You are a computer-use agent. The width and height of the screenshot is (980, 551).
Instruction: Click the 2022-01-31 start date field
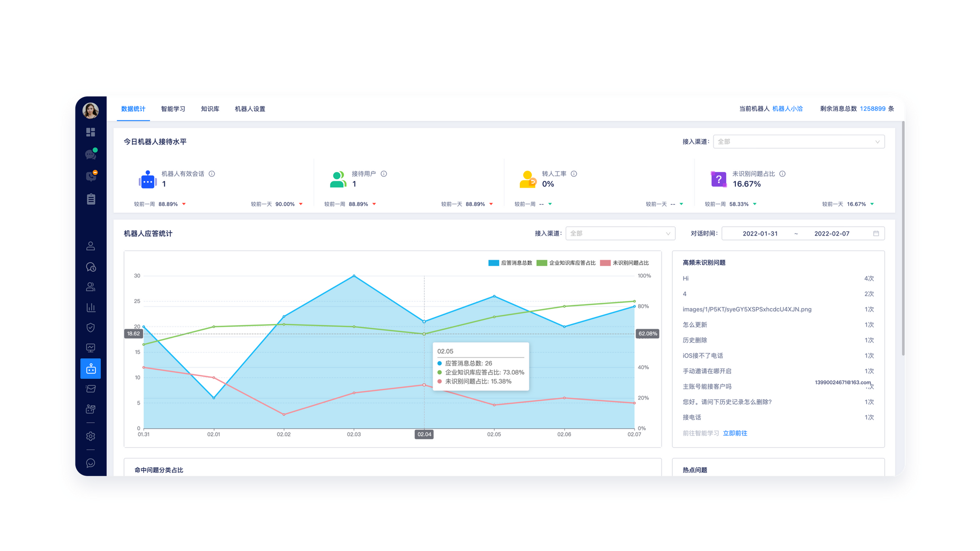pos(760,234)
